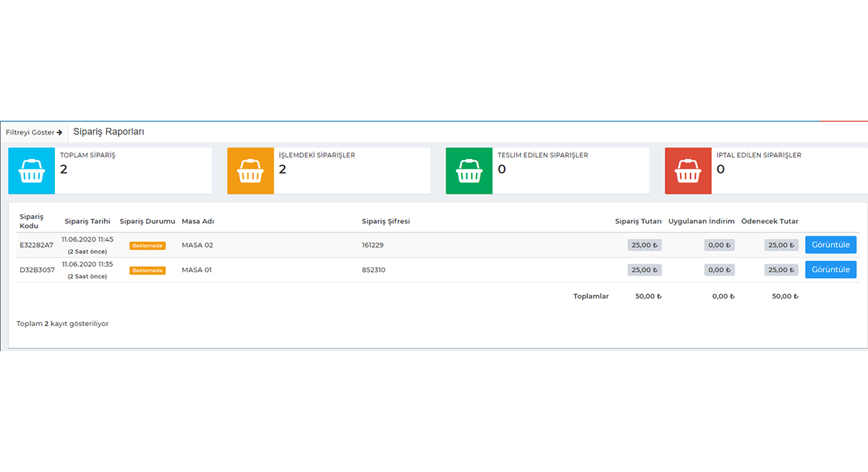
Task: Click the Sipariş Tutarı column header
Action: (x=638, y=221)
